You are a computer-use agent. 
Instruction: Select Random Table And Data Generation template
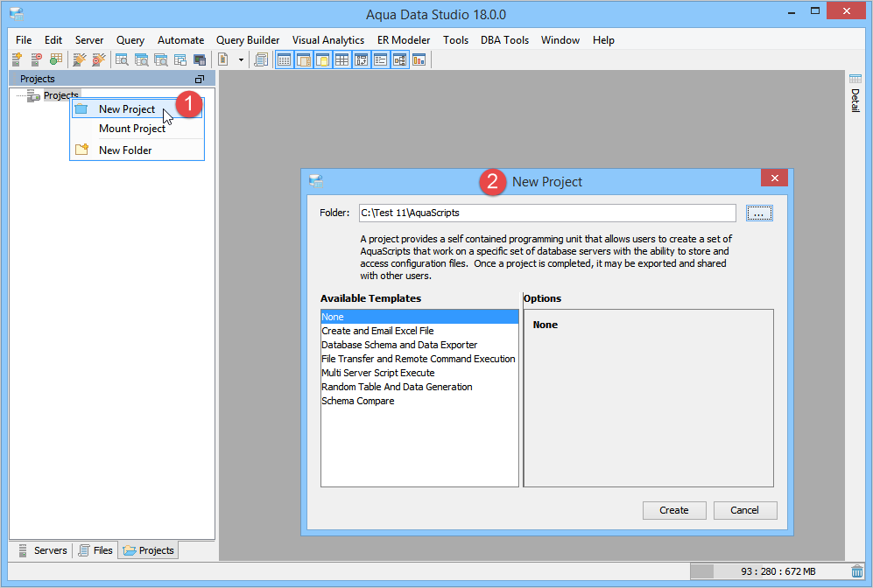tap(419, 387)
